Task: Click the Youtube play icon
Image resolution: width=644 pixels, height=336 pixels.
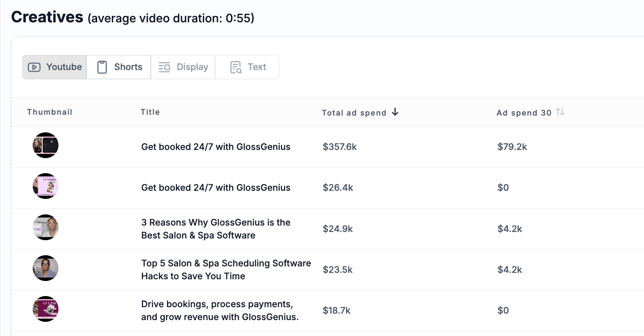Action: 34,67
